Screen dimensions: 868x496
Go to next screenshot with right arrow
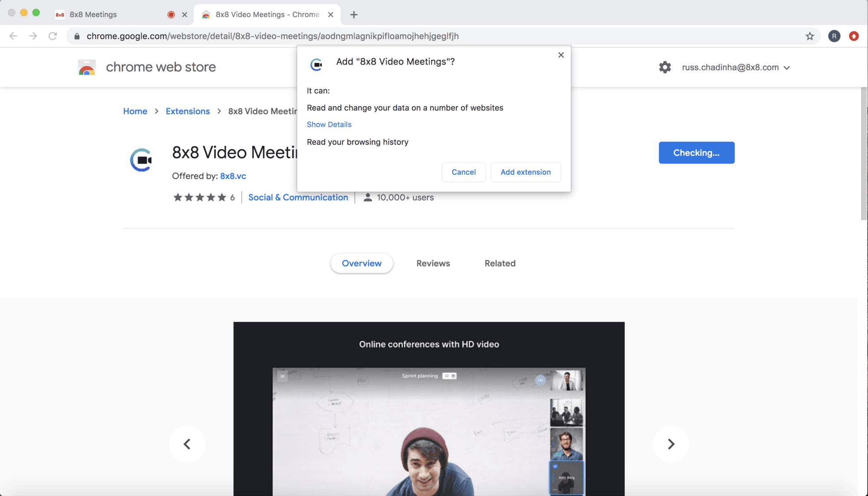pos(671,444)
